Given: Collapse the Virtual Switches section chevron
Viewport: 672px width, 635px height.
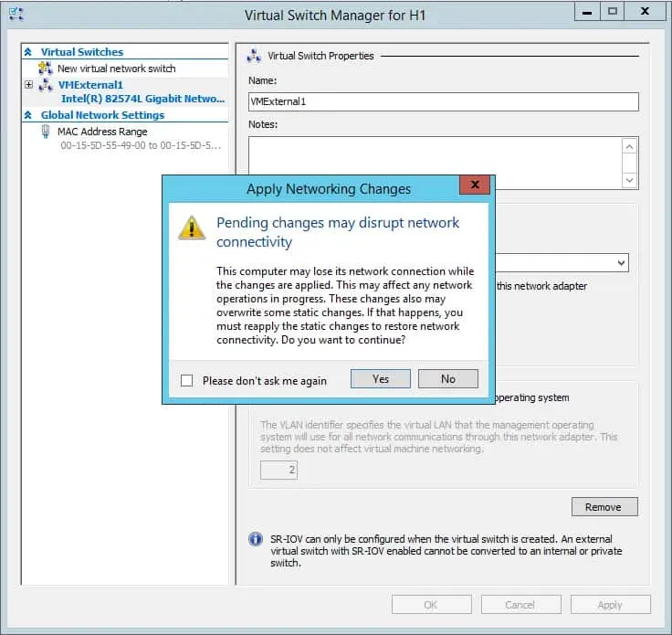Looking at the screenshot, I should click(x=28, y=53).
